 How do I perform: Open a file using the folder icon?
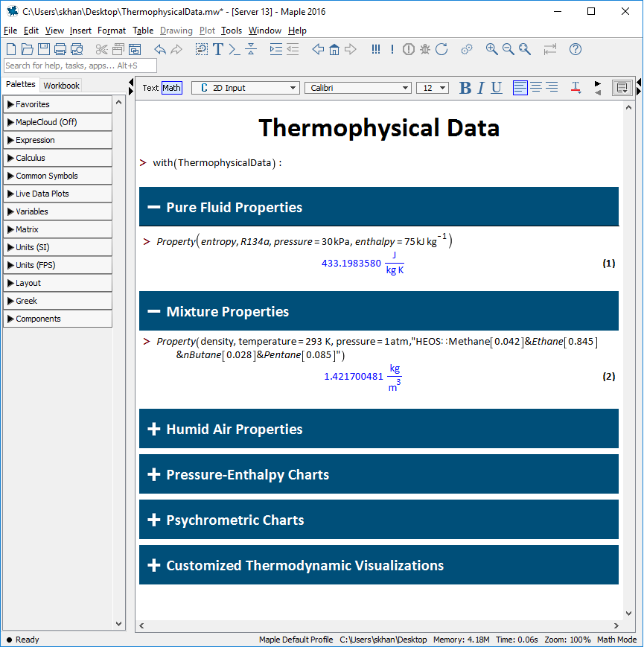click(x=28, y=49)
